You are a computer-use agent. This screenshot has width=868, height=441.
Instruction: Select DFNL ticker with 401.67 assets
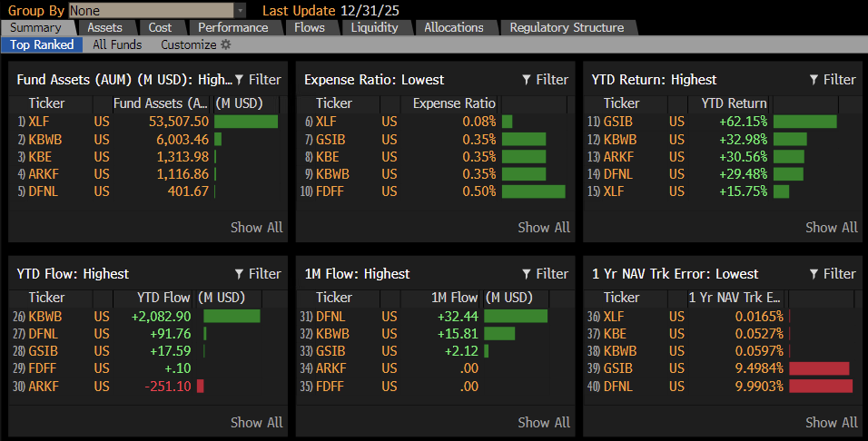click(x=44, y=191)
